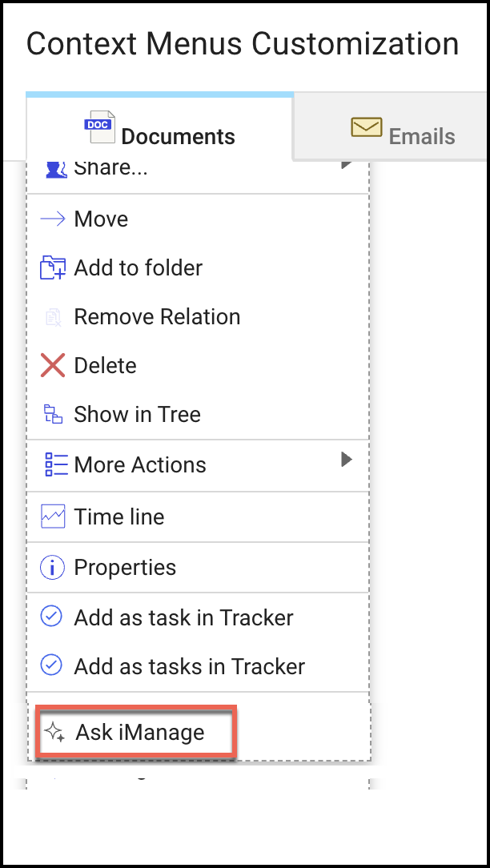The height and width of the screenshot is (868, 490).
Task: Click the Time line chart icon
Action: click(x=54, y=516)
